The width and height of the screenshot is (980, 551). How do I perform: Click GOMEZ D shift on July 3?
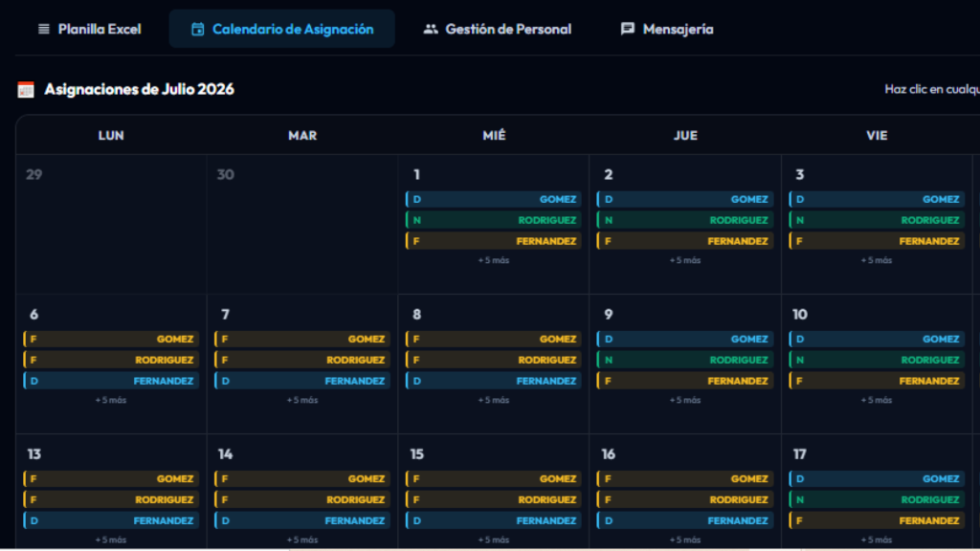[877, 199]
